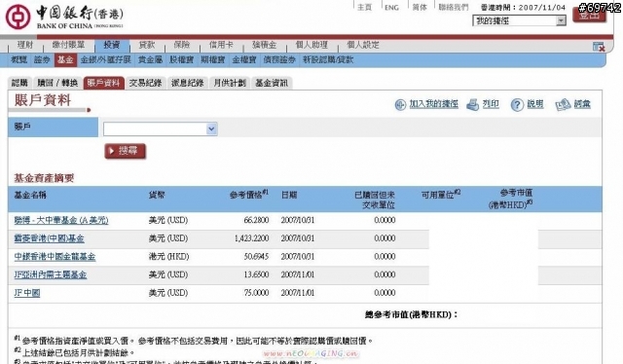
Task: Open the 個人助理 main menu
Action: click(311, 45)
